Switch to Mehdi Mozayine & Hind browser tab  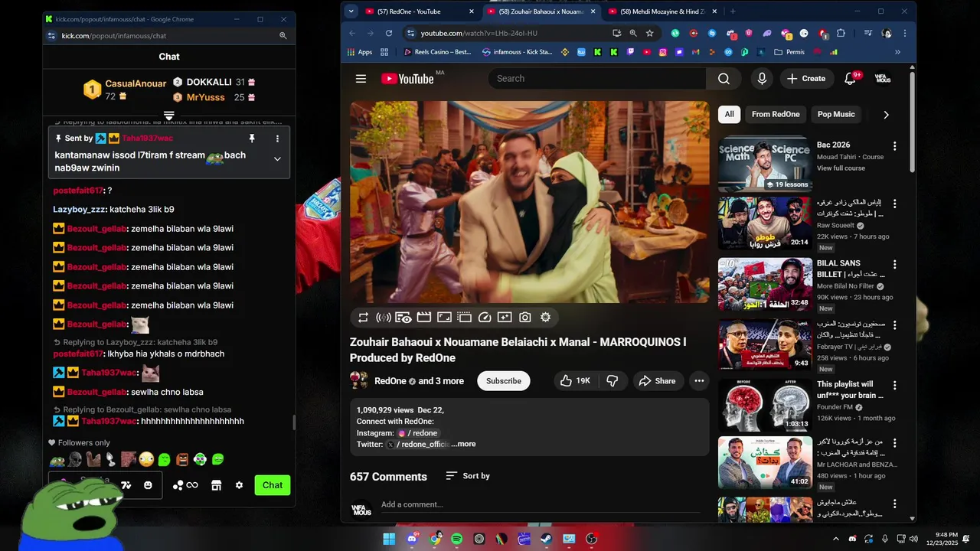pyautogui.click(x=661, y=11)
